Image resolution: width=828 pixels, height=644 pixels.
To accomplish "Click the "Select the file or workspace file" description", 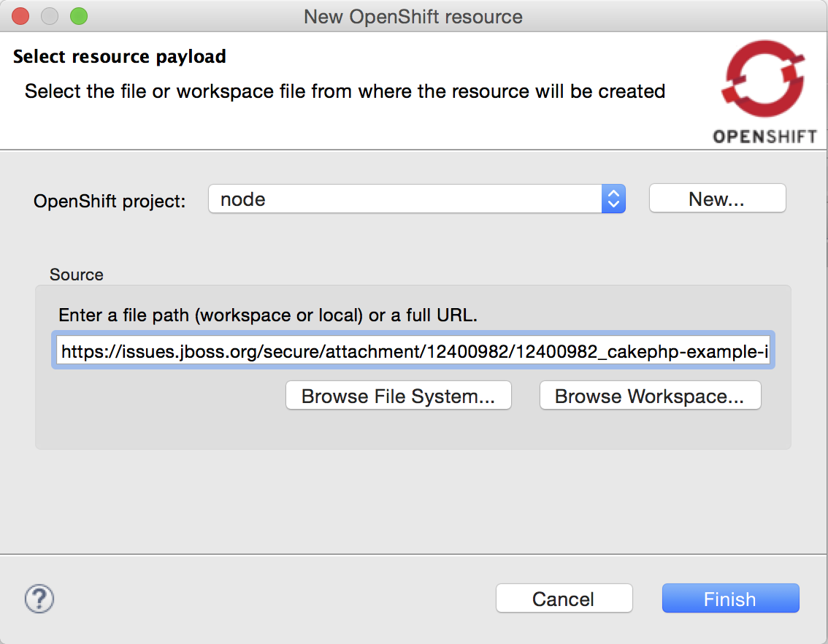I will [x=345, y=91].
